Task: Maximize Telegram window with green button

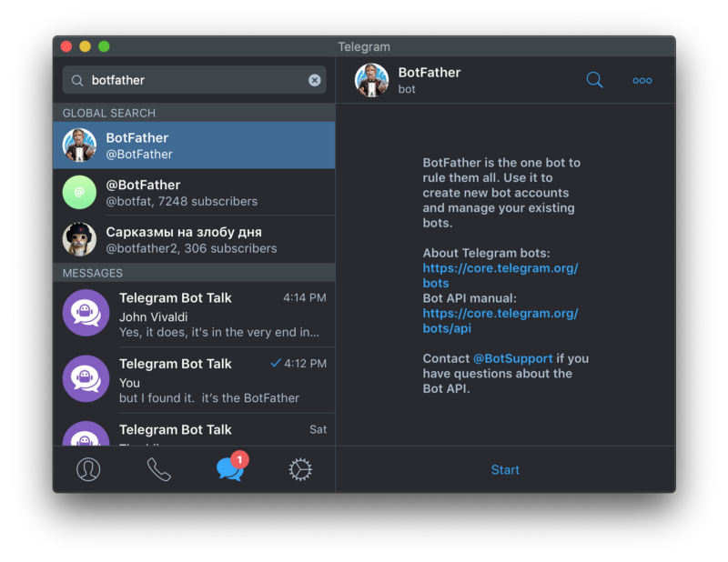Action: (x=104, y=46)
